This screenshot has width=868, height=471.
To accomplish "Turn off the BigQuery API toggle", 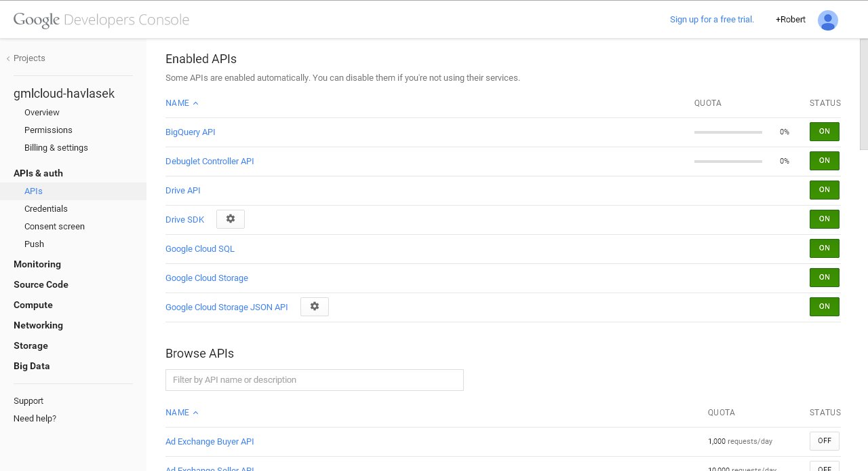I will click(x=824, y=132).
